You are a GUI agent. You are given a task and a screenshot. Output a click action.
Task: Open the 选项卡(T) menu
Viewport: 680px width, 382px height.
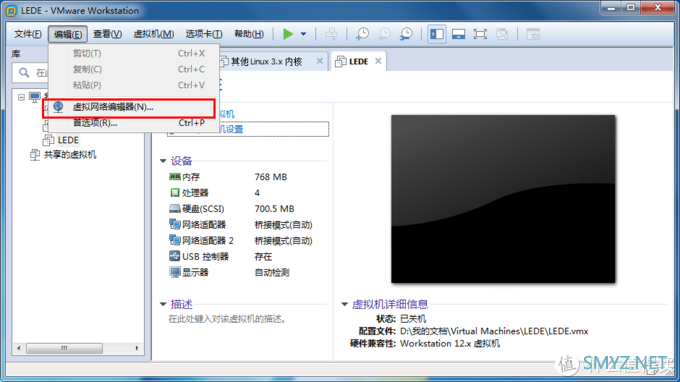tap(204, 34)
